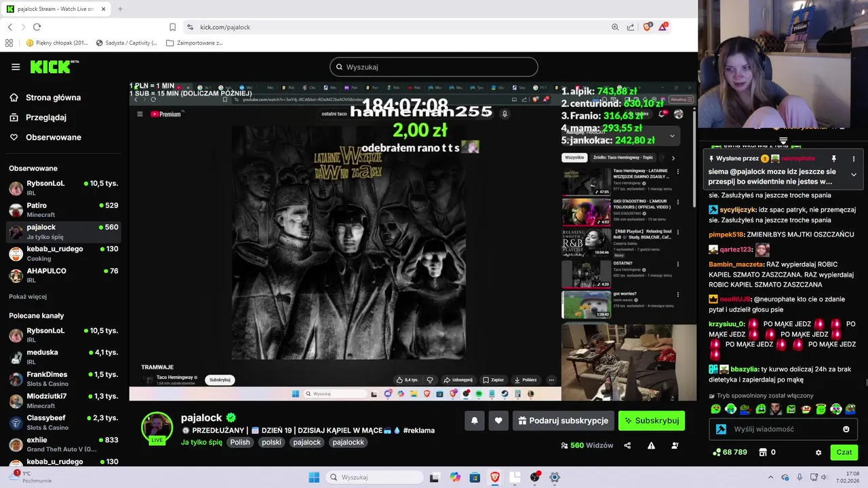
Task: Click Podaruj subskrypcje button
Action: pyautogui.click(x=563, y=420)
